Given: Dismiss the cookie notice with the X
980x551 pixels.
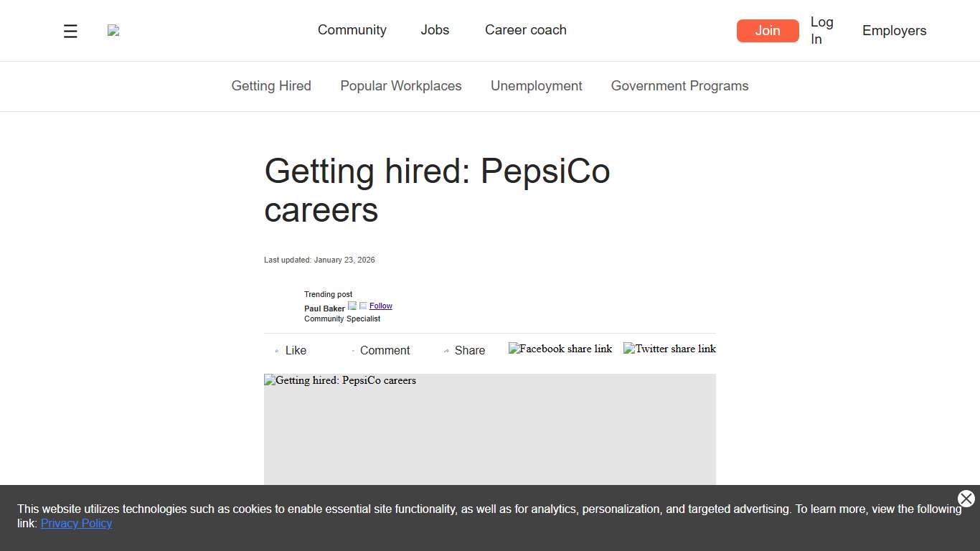Looking at the screenshot, I should pos(966,499).
